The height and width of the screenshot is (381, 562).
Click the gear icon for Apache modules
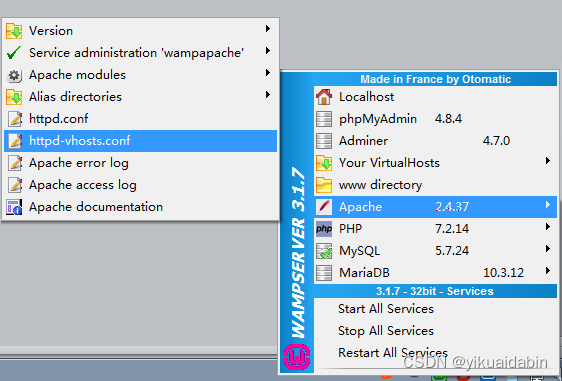(14, 75)
